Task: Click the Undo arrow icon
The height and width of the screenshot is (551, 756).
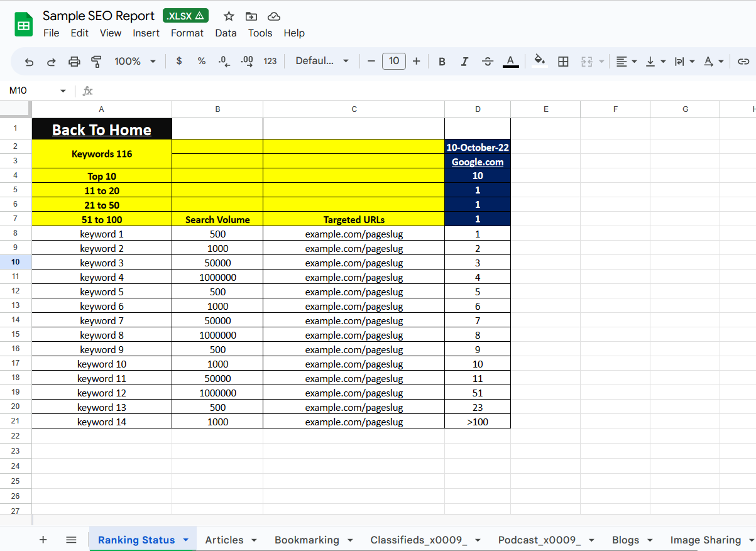Action: pos(29,61)
